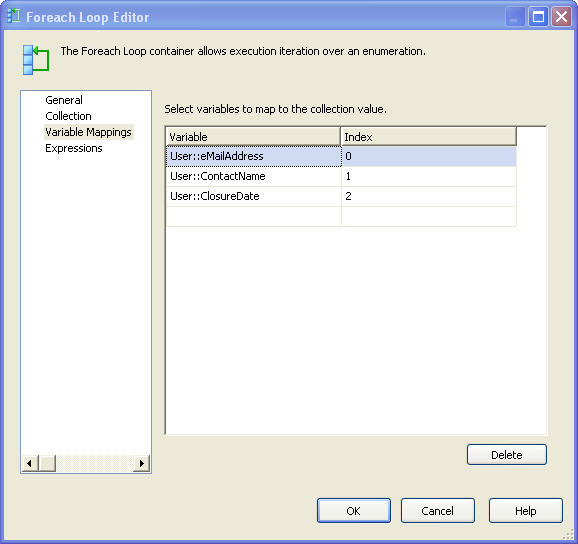Image resolution: width=578 pixels, height=544 pixels.
Task: Click index cell with value 2
Action: click(x=429, y=196)
